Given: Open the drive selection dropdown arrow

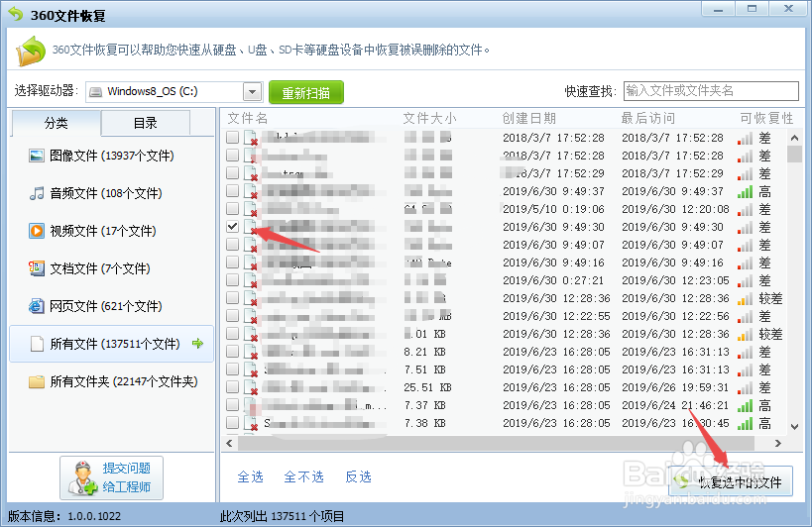Looking at the screenshot, I should 252,92.
